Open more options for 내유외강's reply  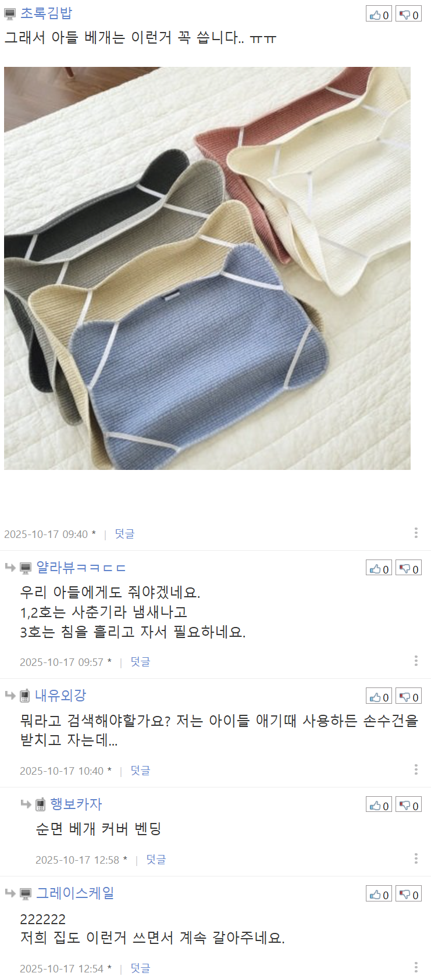tap(416, 769)
